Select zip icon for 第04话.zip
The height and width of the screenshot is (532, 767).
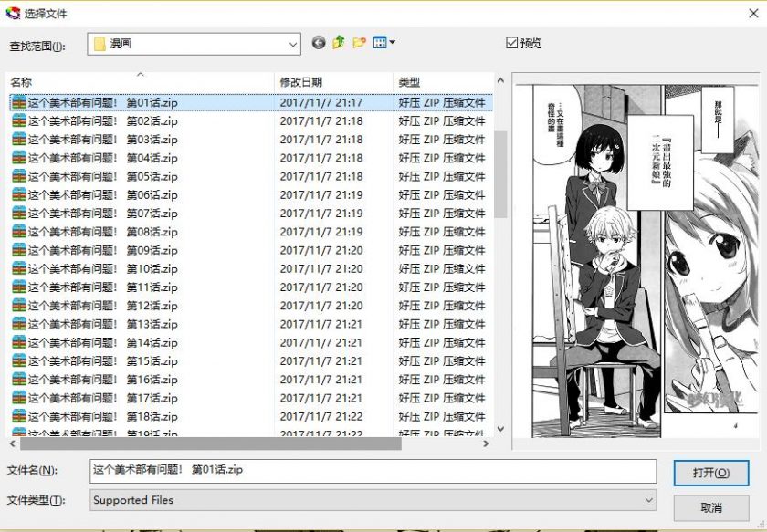click(19, 158)
